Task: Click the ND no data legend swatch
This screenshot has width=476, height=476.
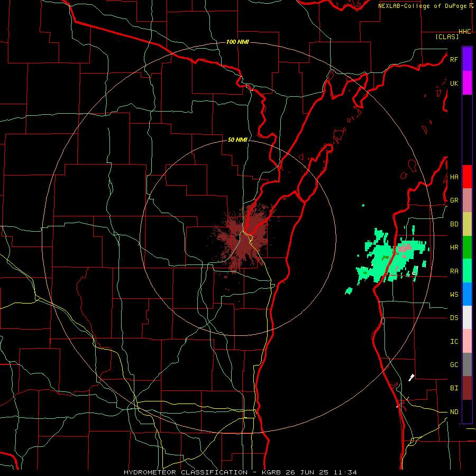Action: click(x=467, y=411)
